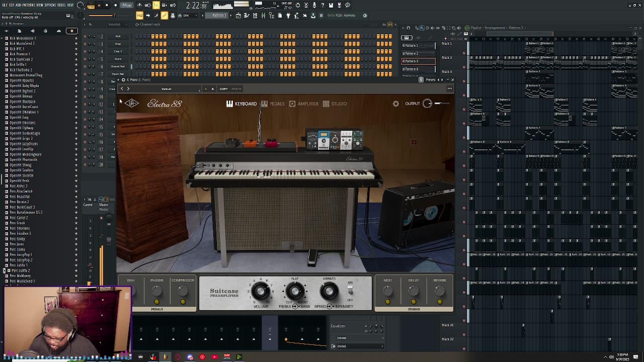Click the save project icon
Screen dimensions: 644x362
(x=331, y=5)
